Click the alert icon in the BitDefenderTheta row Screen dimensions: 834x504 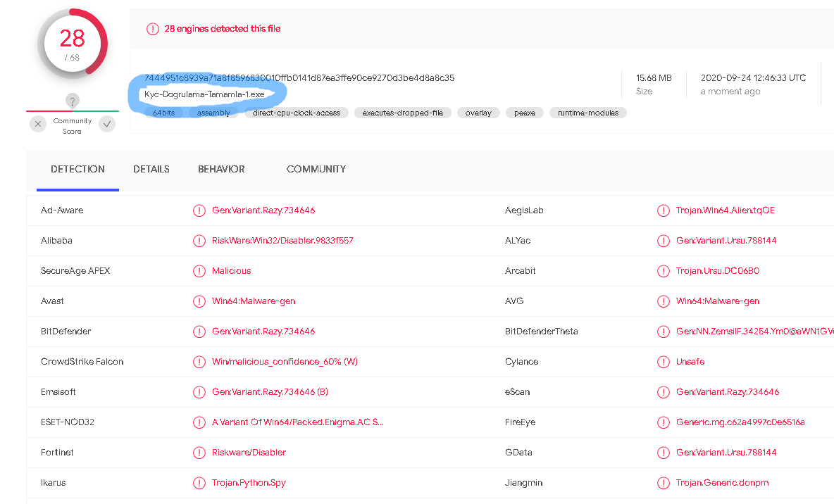[x=664, y=332]
